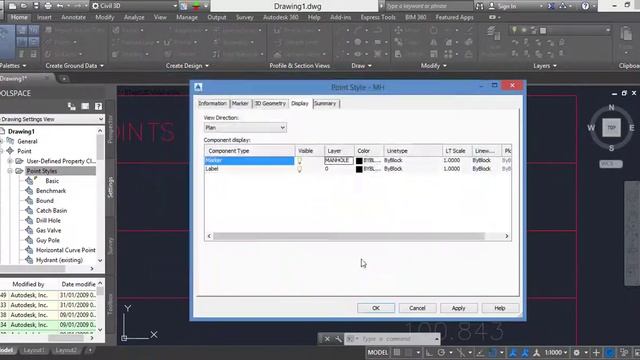
Task: Click the Marker row color swatch
Action: click(x=359, y=160)
